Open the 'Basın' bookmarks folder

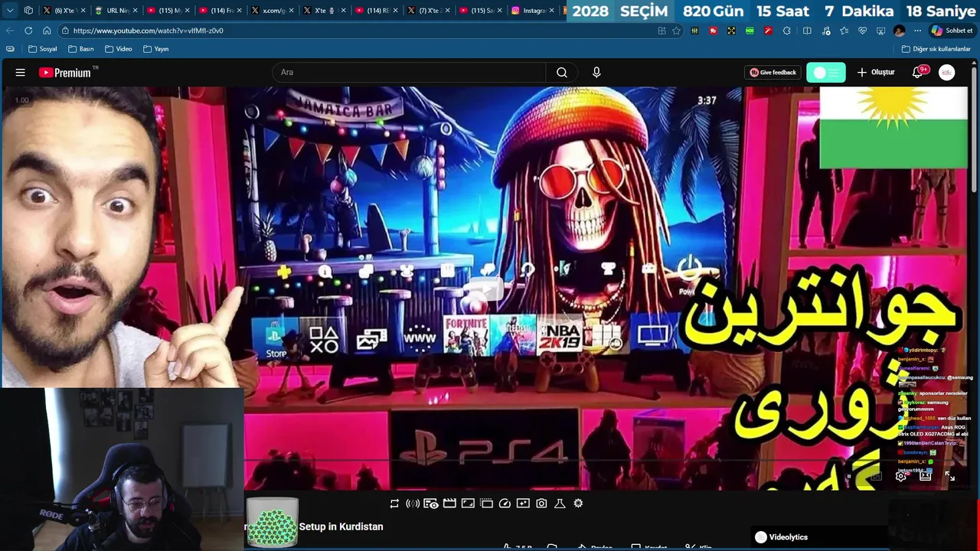[81, 49]
